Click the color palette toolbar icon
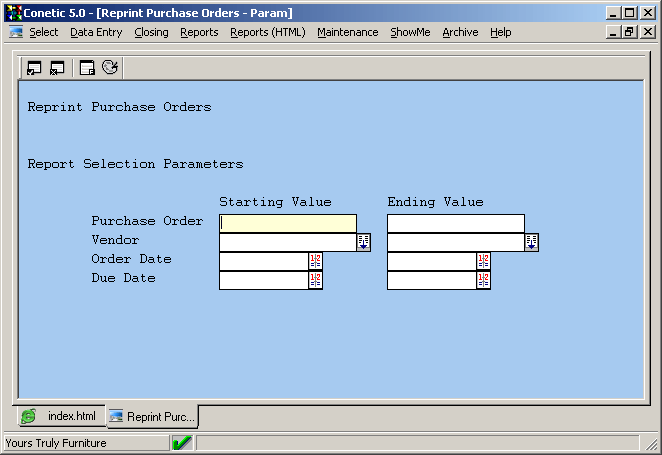 click(110, 68)
